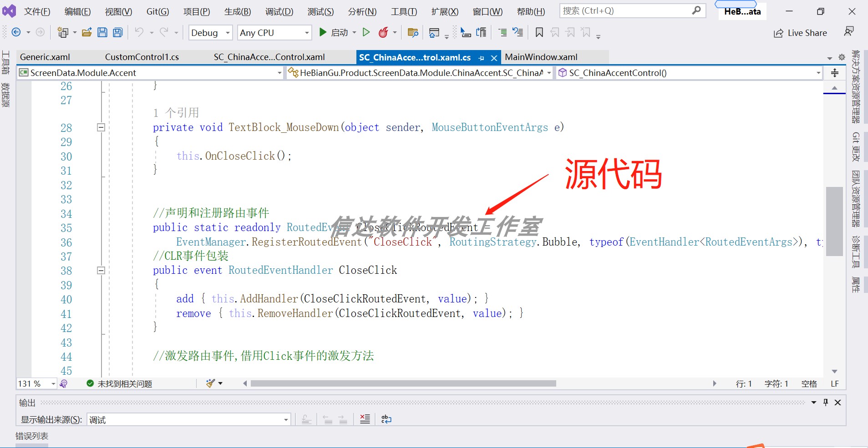Click the Uncomment selected lines icon
868x448 pixels.
[518, 32]
